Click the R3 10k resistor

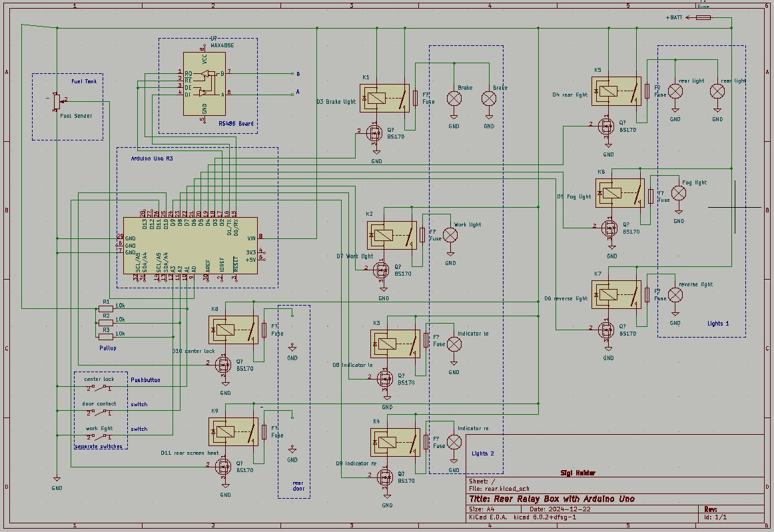pos(105,337)
